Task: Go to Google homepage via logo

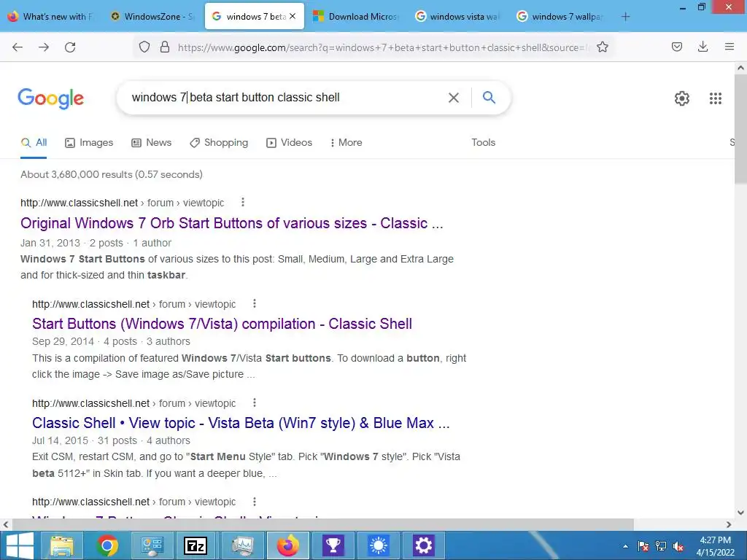Action: (x=51, y=98)
